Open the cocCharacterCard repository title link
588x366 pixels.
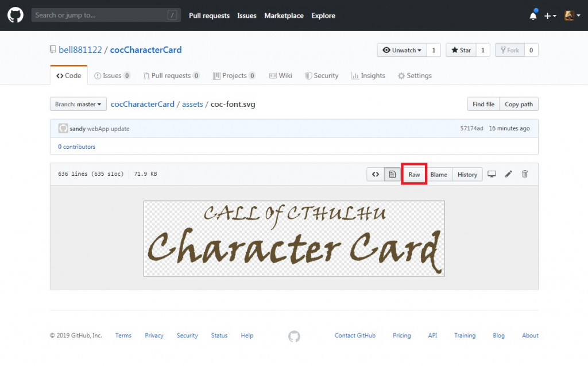146,50
